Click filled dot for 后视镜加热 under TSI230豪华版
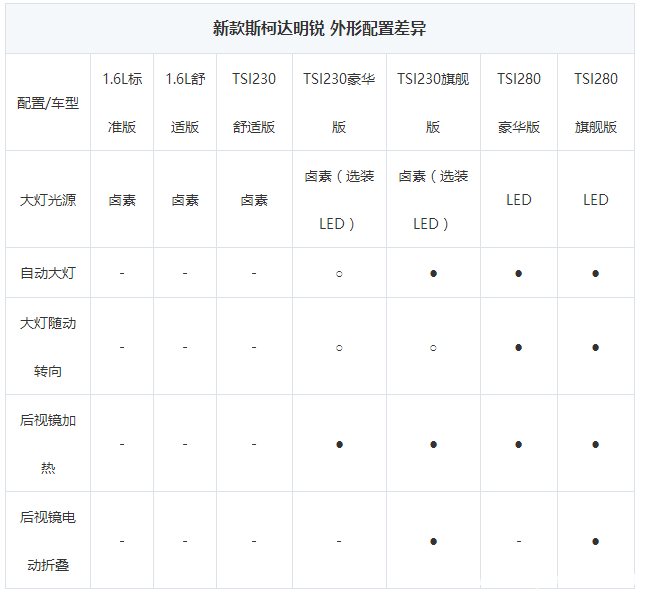Image resolution: width=646 pixels, height=589 pixels. point(339,444)
